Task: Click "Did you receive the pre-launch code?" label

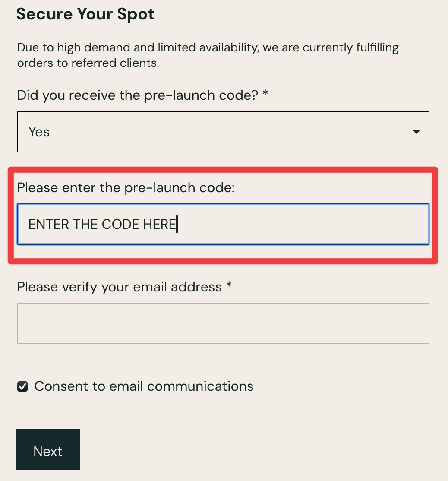Action: point(138,95)
